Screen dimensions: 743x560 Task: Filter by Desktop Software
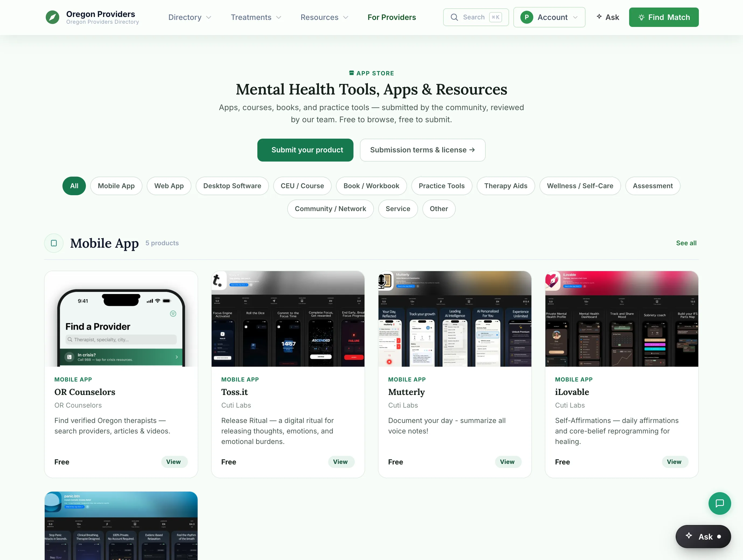pyautogui.click(x=232, y=186)
